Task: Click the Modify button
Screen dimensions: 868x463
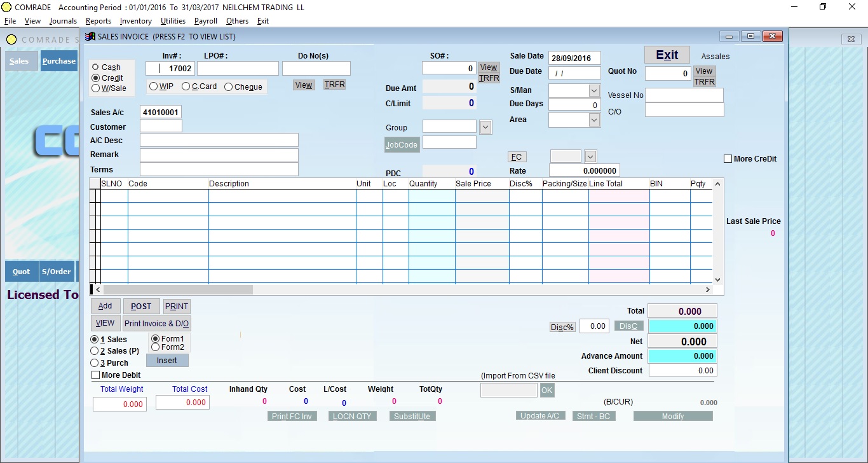Action: coord(673,416)
